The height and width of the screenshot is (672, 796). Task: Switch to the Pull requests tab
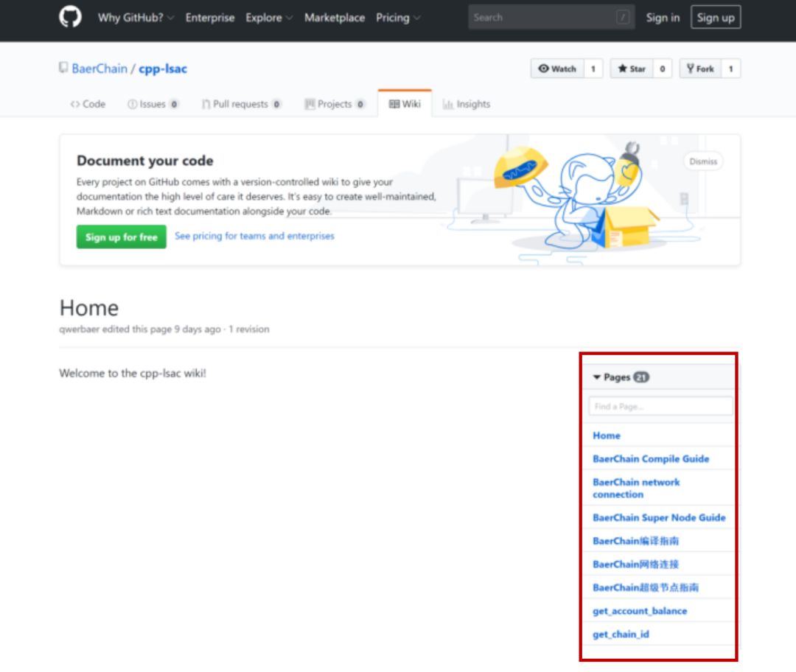pos(241,104)
